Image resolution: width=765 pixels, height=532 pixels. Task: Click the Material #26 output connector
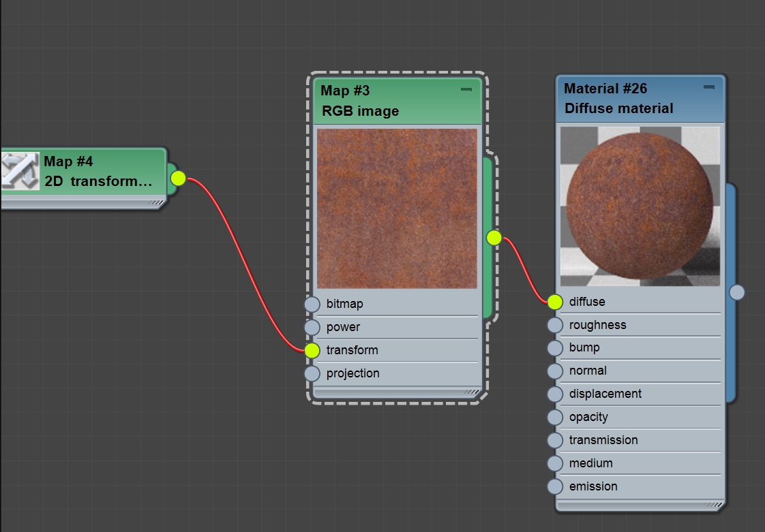tap(736, 293)
